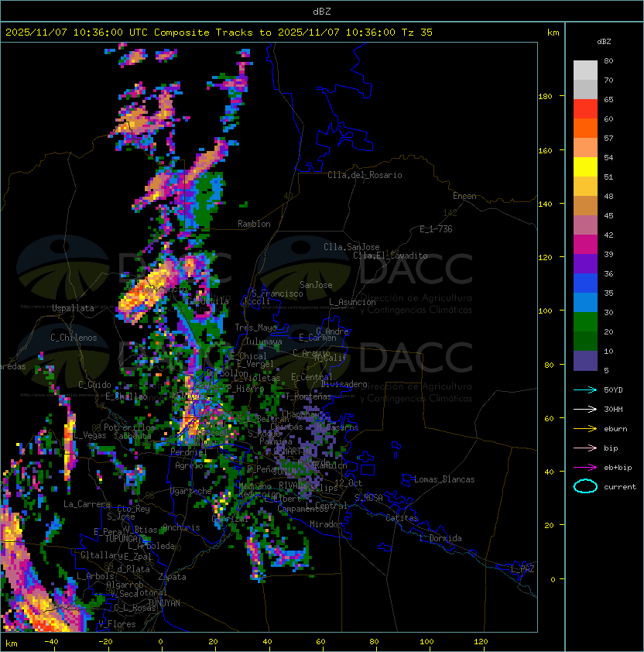The image size is (644, 652).
Task: Click the 45 dBZ tan swatch
Action: tap(585, 206)
